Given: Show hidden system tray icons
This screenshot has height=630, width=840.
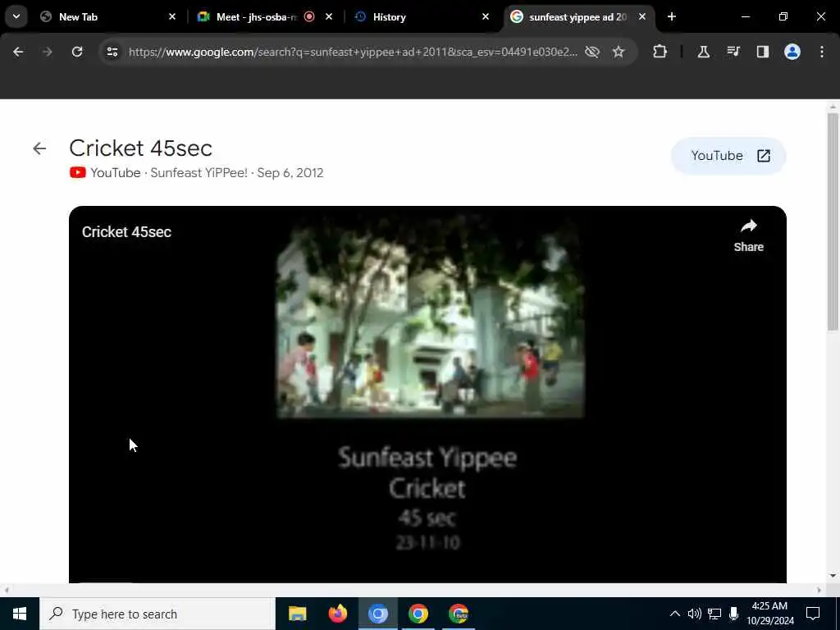Looking at the screenshot, I should 675,614.
